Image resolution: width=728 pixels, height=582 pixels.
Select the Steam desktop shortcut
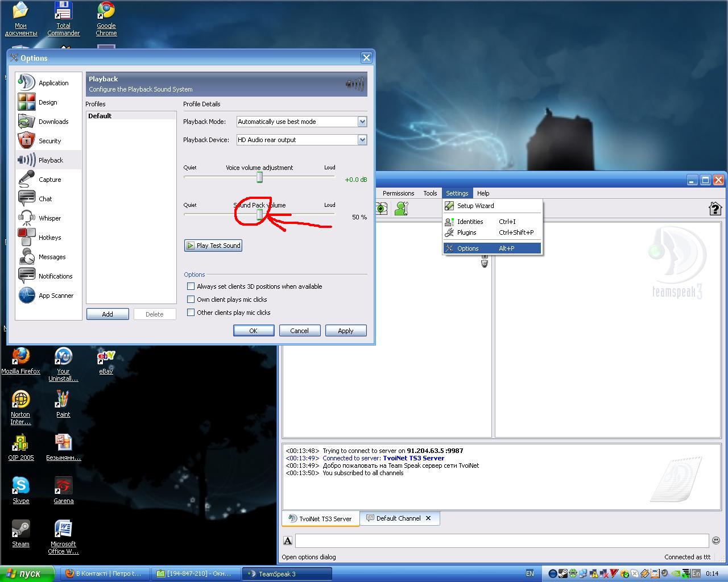(21, 534)
